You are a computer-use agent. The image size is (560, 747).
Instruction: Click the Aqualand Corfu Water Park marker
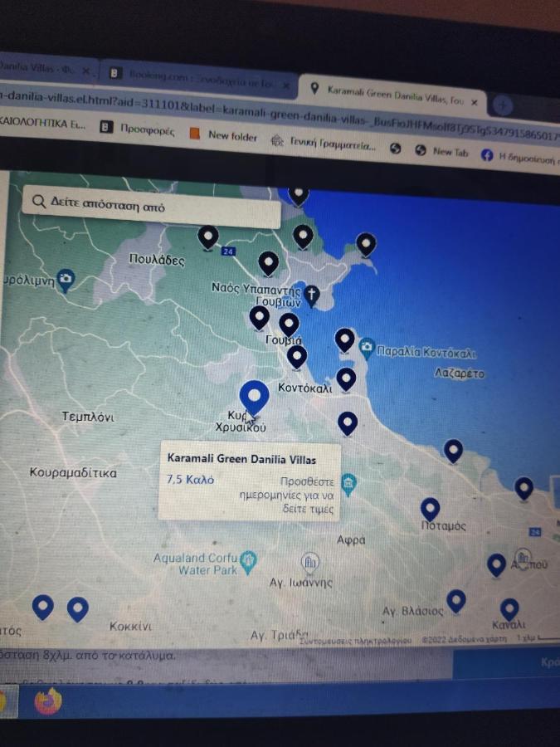(248, 562)
